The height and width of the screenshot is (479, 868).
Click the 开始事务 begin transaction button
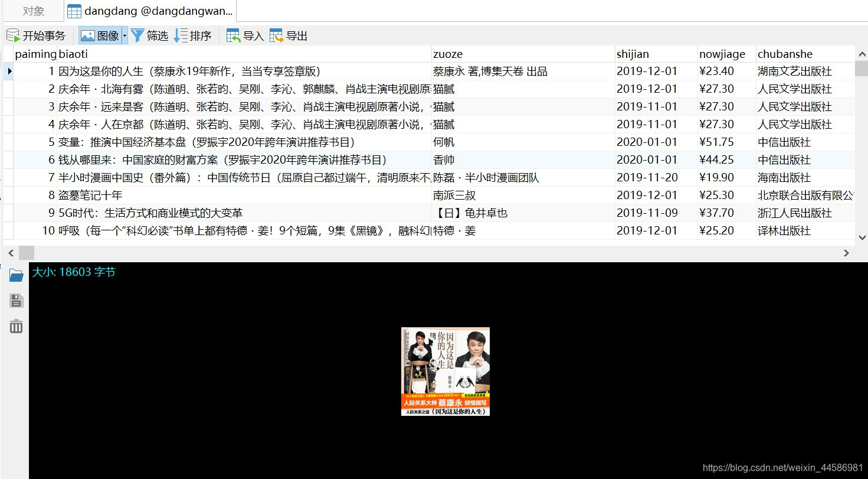tap(35, 36)
